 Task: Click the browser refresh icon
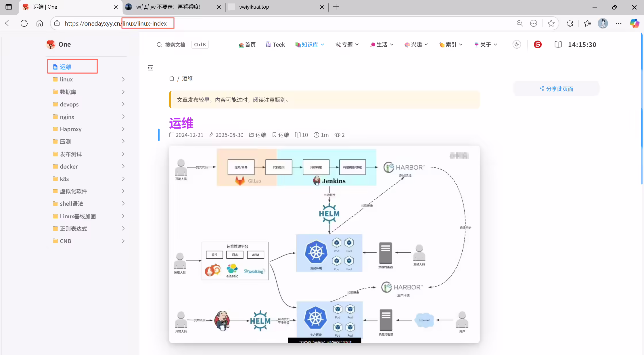pos(24,23)
